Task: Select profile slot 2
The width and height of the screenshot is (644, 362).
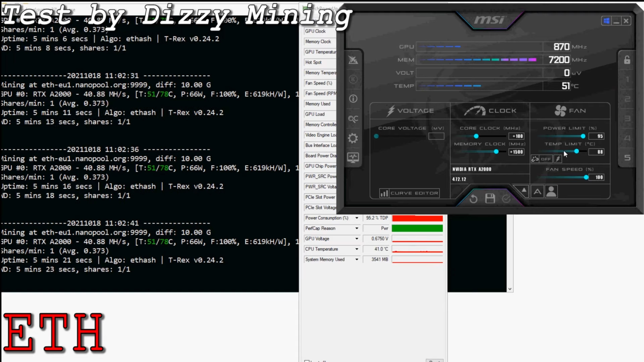Action: [627, 99]
